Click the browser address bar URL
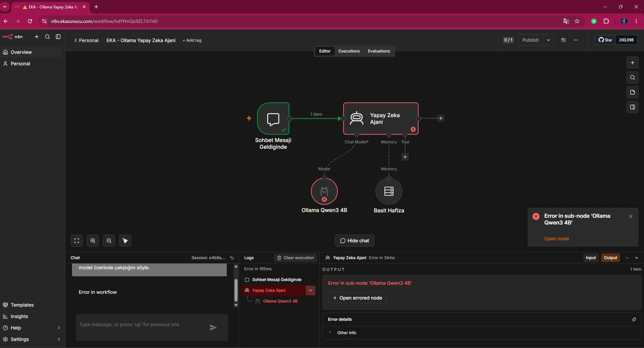This screenshot has height=348, width=644. click(x=104, y=21)
